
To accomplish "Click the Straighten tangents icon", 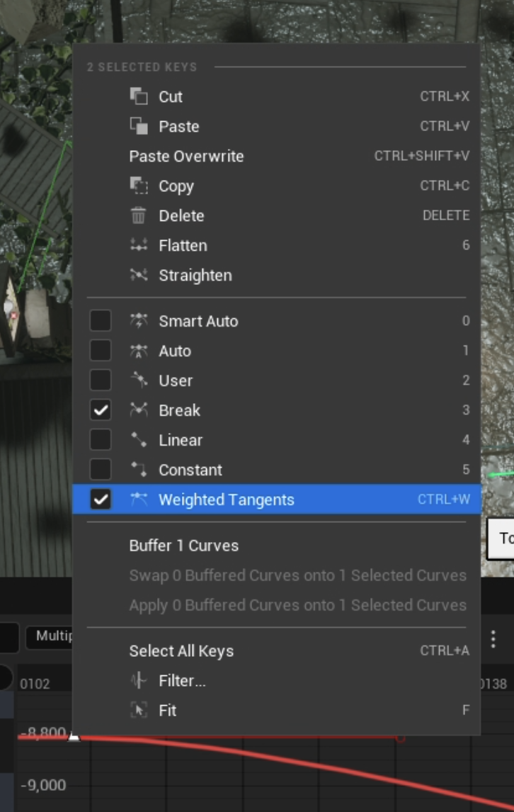I will (139, 275).
